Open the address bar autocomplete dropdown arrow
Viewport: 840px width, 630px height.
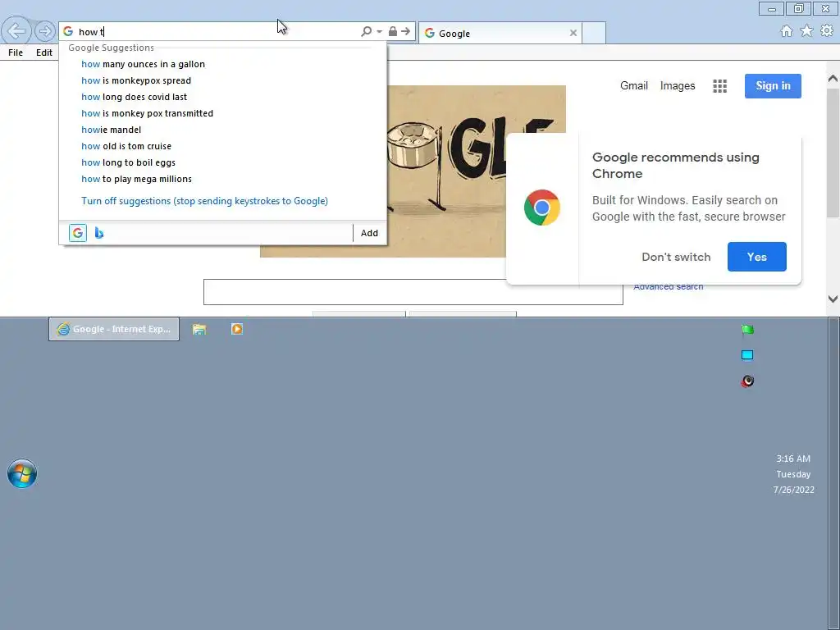point(379,32)
